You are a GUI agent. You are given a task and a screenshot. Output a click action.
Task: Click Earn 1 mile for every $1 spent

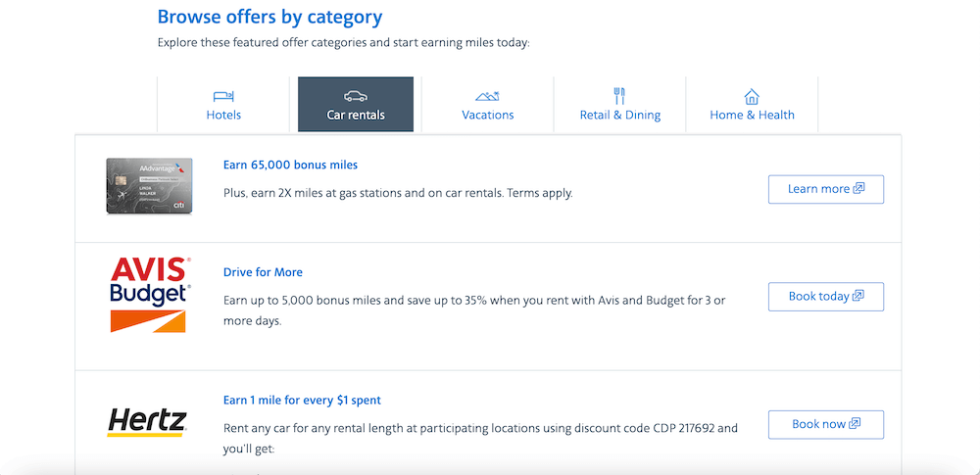coord(302,400)
